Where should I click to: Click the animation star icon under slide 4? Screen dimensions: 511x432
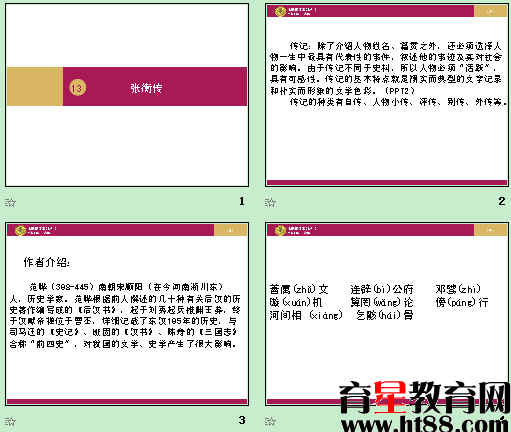[270, 421]
